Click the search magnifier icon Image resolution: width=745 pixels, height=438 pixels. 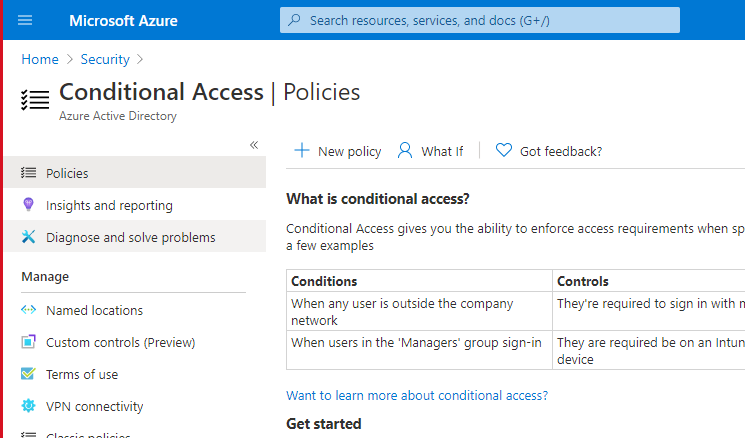click(x=295, y=20)
